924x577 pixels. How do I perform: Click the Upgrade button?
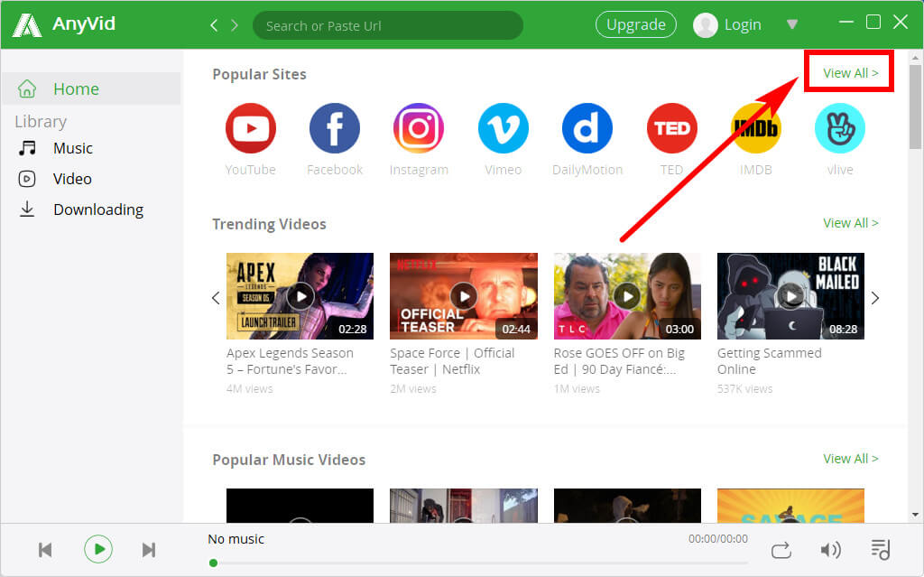(x=636, y=24)
